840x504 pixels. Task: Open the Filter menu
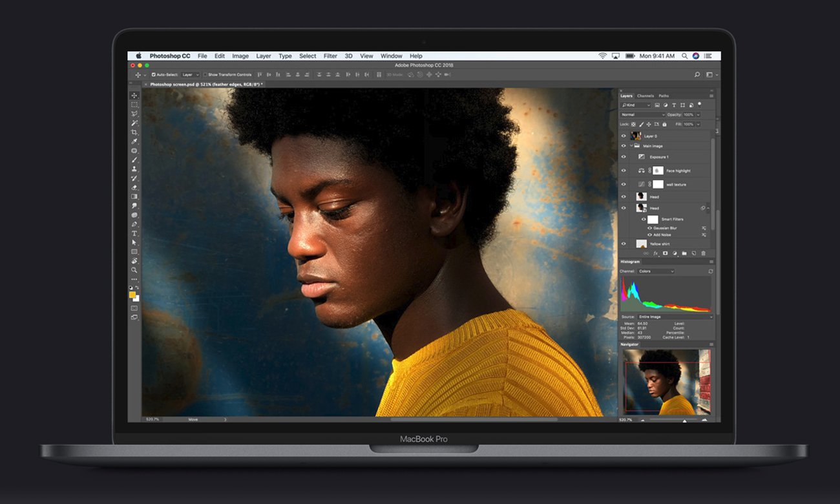330,56
